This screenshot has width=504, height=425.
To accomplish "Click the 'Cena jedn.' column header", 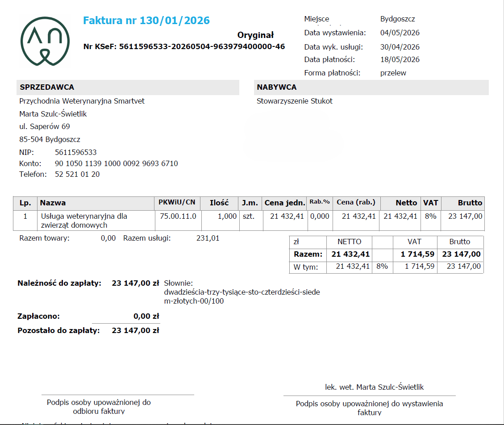I will coord(285,203).
